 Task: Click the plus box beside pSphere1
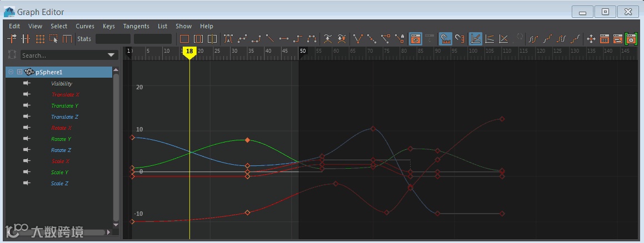coord(19,72)
